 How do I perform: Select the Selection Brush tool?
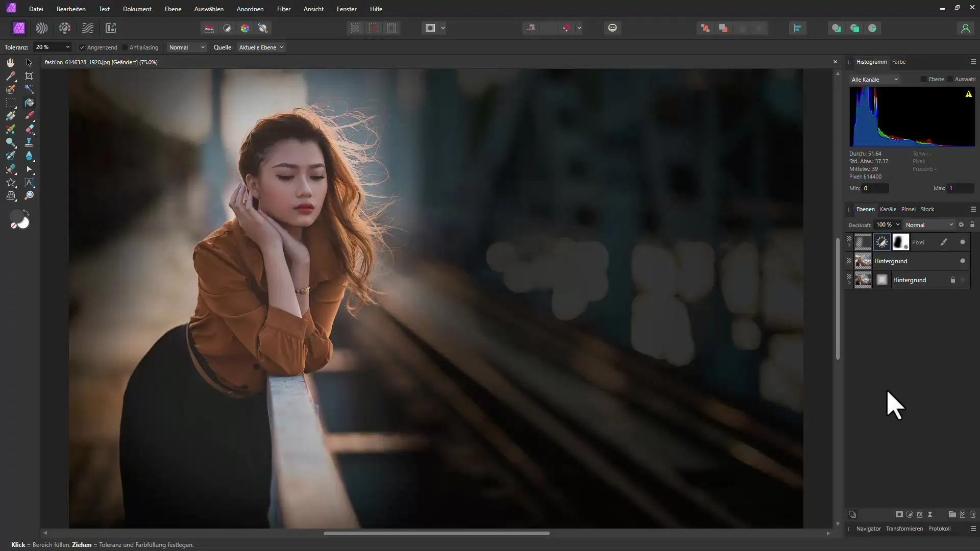point(10,89)
